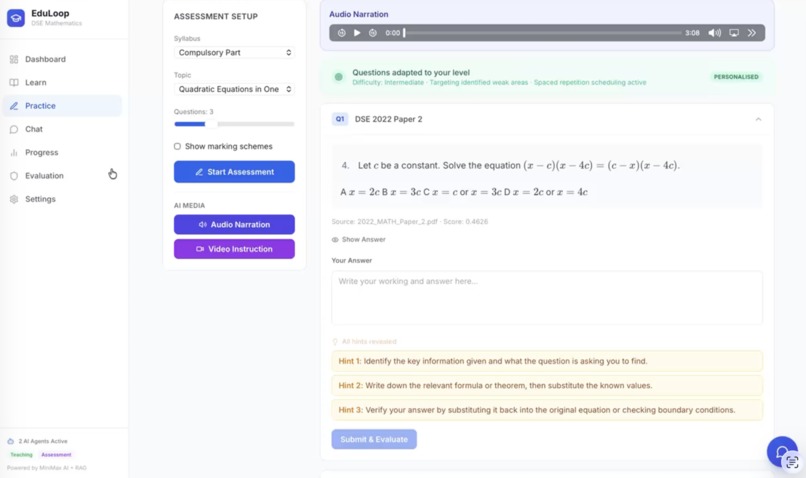
Task: Open the Topic Quadratic Equations dropdown
Action: [x=234, y=89]
